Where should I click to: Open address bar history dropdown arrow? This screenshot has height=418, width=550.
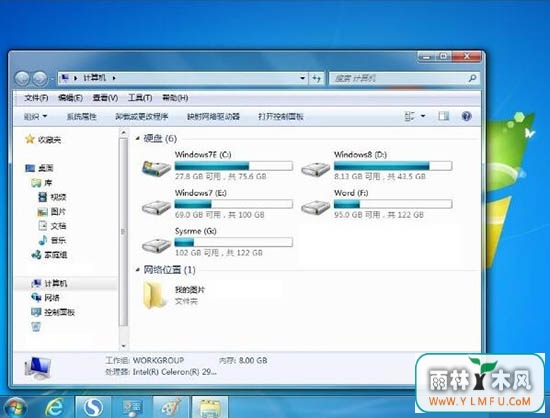302,78
